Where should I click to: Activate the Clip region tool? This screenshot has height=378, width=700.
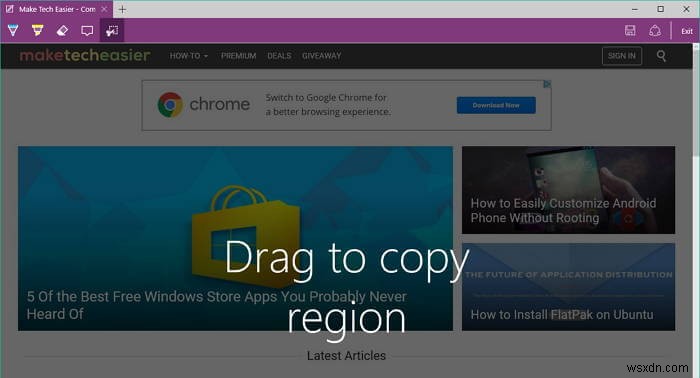[x=112, y=30]
